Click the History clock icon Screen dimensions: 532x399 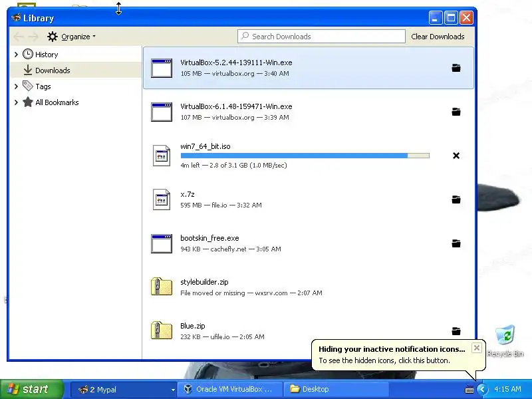tap(28, 55)
